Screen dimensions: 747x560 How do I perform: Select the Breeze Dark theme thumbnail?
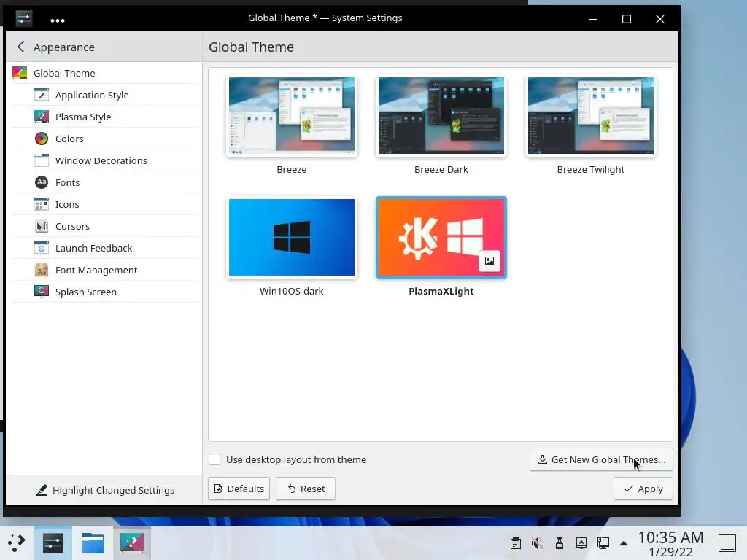[441, 116]
